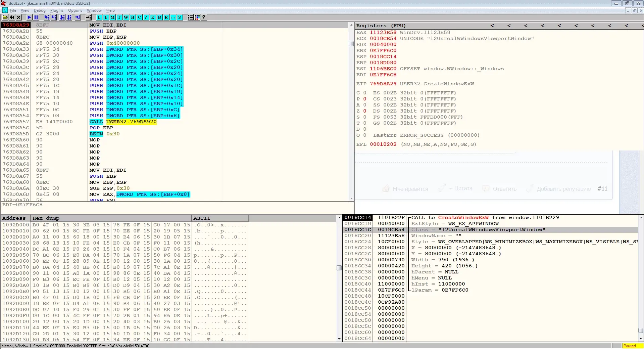Select the ECX register value 0018CE54
Viewport: 644px width, 349px height.
point(383,39)
